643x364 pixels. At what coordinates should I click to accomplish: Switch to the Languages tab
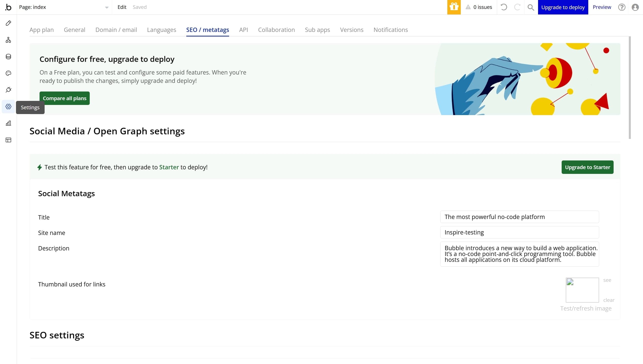(161, 30)
